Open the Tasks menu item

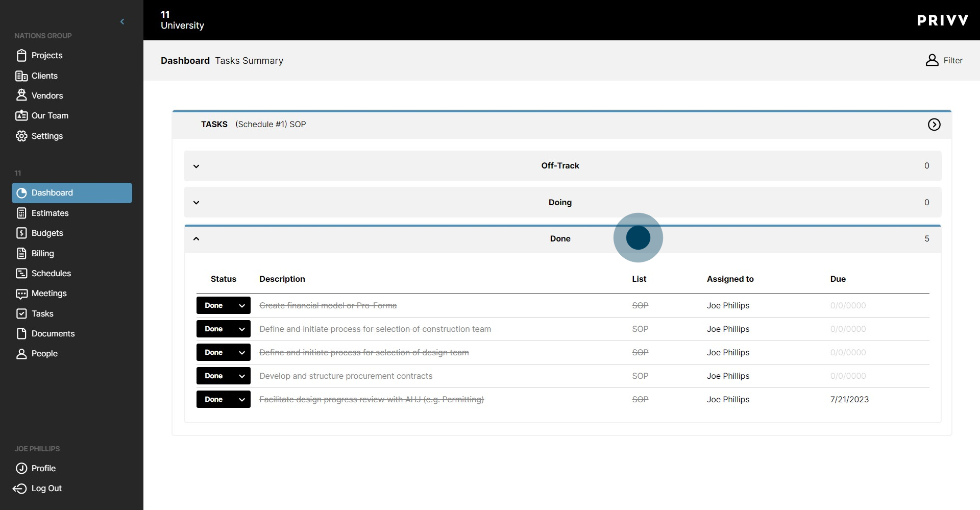coord(42,313)
